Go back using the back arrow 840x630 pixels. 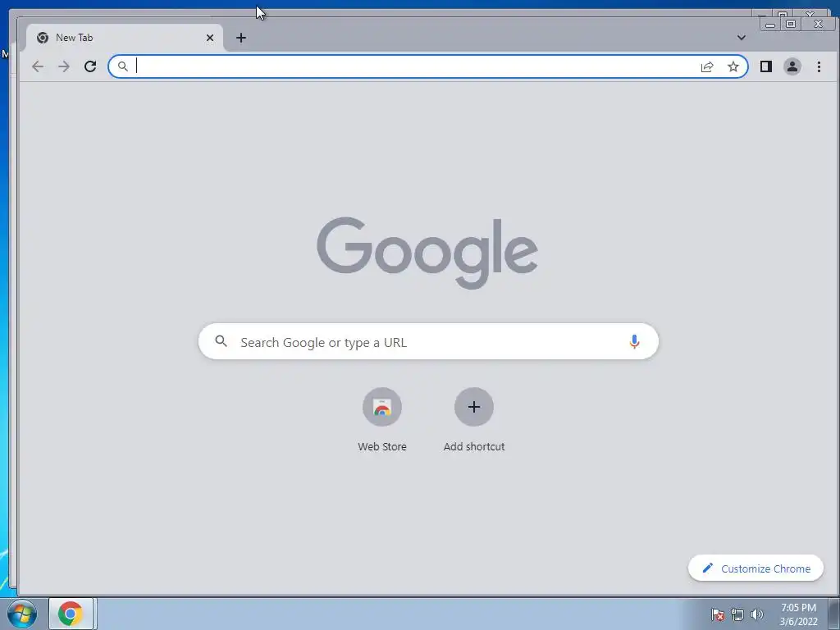pyautogui.click(x=38, y=66)
